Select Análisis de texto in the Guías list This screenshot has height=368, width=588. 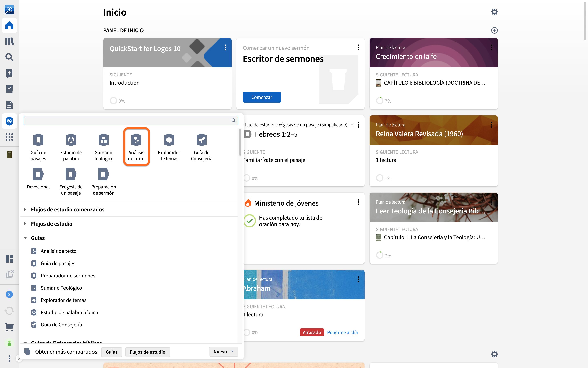[x=58, y=251]
